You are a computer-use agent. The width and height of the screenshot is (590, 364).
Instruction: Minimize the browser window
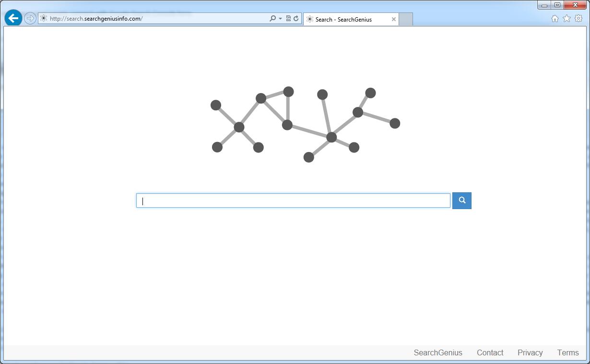(x=544, y=5)
